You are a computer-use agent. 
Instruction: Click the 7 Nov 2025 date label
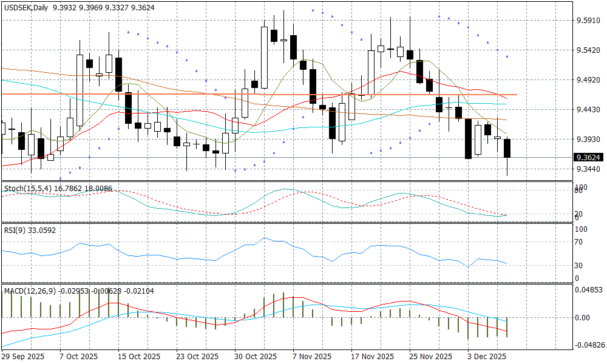pos(311,356)
